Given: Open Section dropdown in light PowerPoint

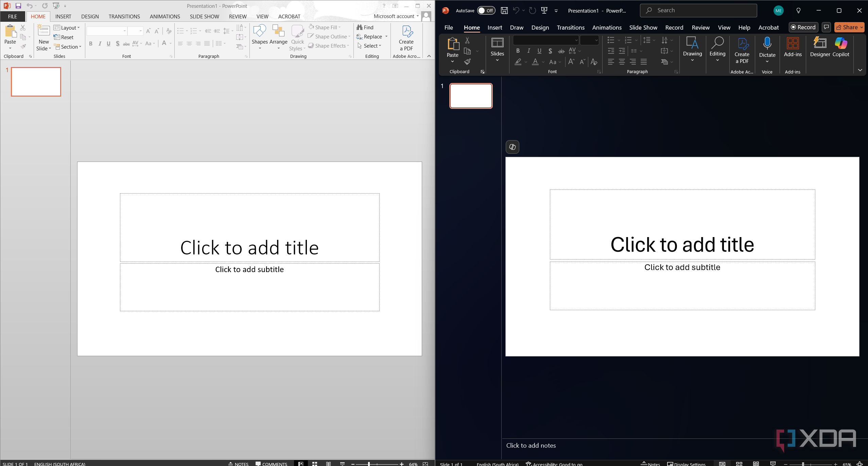Looking at the screenshot, I should (68, 47).
